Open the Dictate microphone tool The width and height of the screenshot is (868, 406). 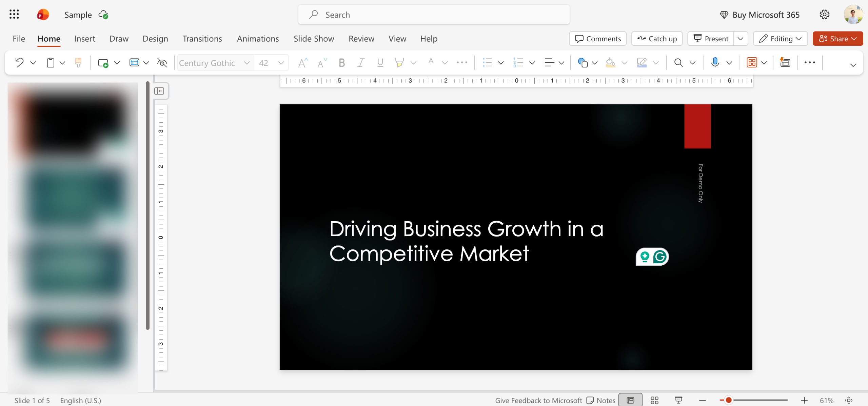[715, 62]
